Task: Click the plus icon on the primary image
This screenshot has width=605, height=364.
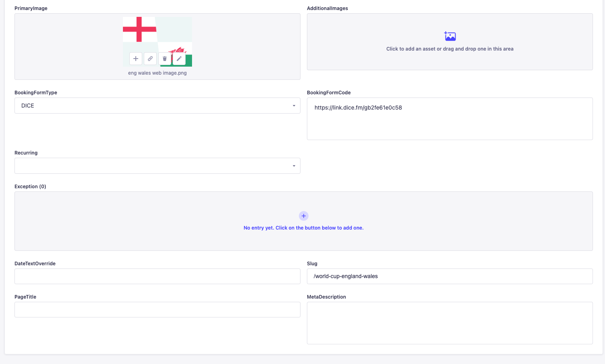Action: tap(136, 59)
